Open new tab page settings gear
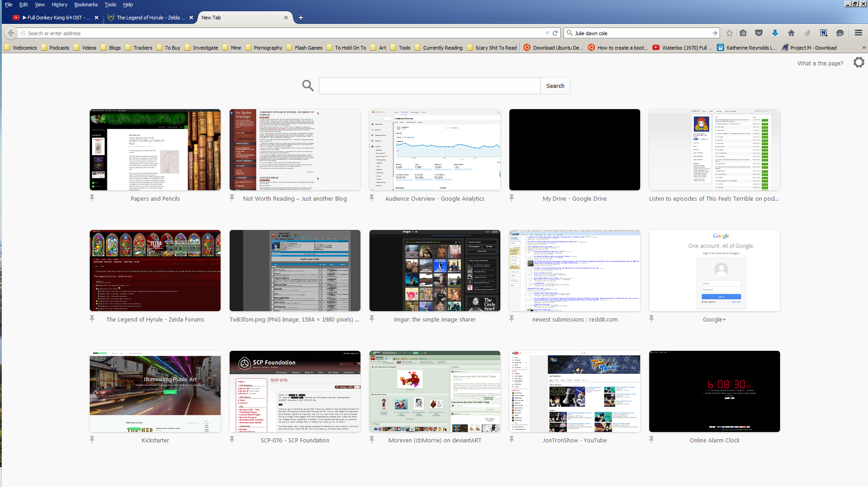This screenshot has width=868, height=487. (x=859, y=63)
